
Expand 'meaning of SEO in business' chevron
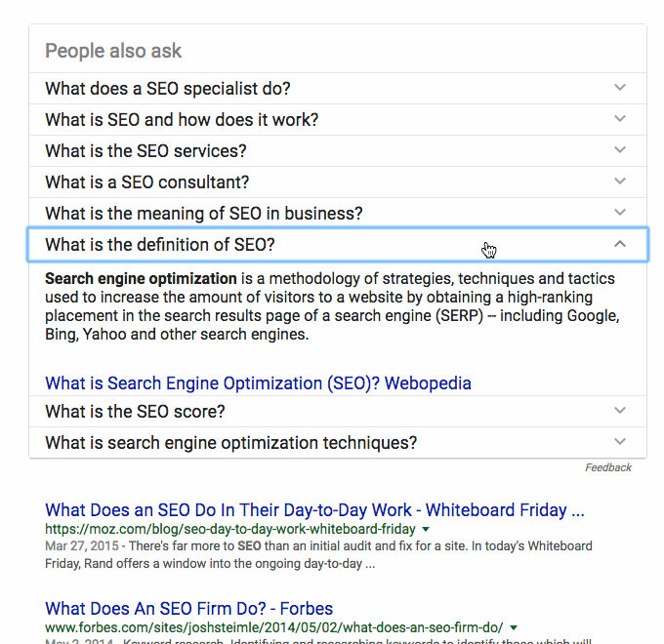click(x=619, y=213)
